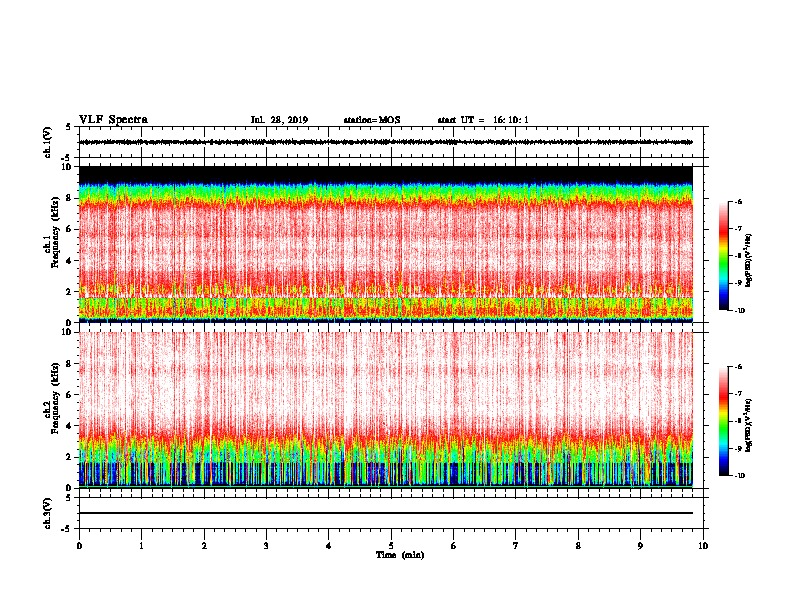Click the "ch.1(V)" waveform axis label
The height and width of the screenshot is (612, 792).
47,142
